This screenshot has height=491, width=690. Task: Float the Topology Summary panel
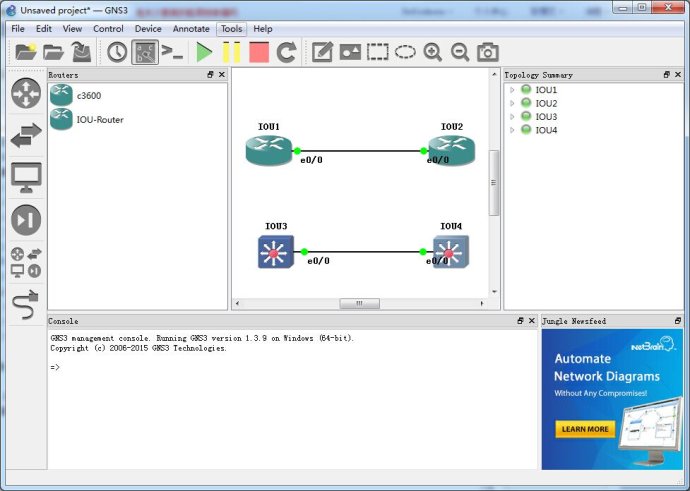667,75
